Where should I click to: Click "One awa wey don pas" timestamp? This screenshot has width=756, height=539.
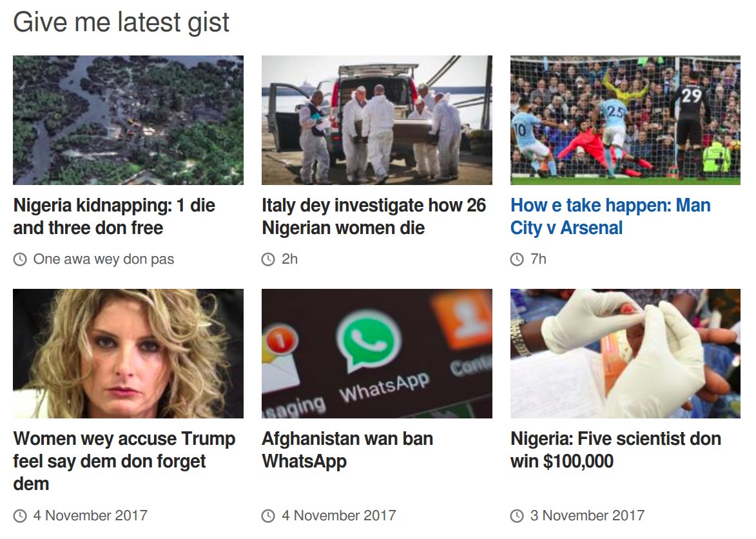click(104, 259)
